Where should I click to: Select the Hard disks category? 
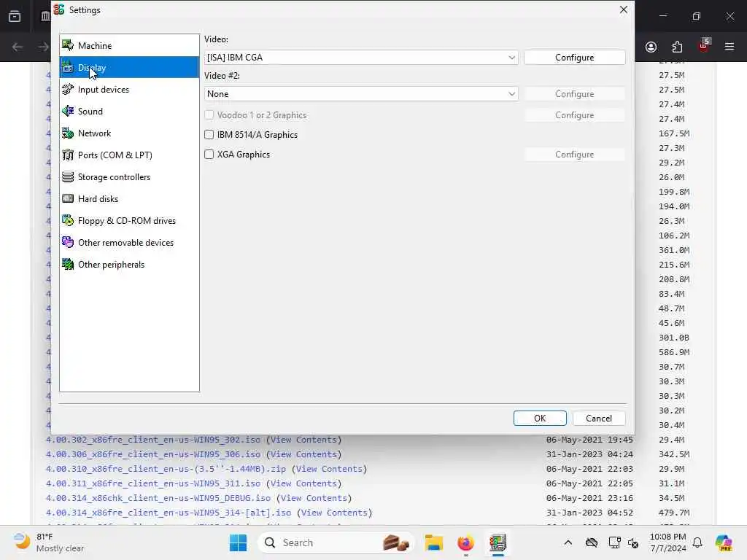[129, 199]
